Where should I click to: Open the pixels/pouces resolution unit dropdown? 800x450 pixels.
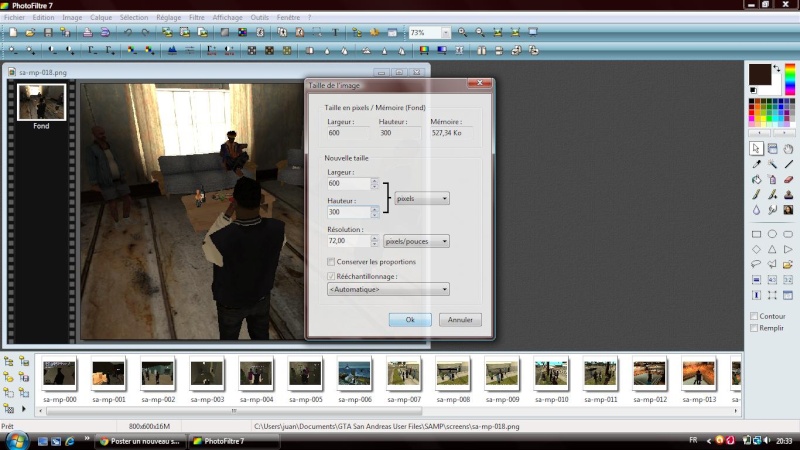416,241
